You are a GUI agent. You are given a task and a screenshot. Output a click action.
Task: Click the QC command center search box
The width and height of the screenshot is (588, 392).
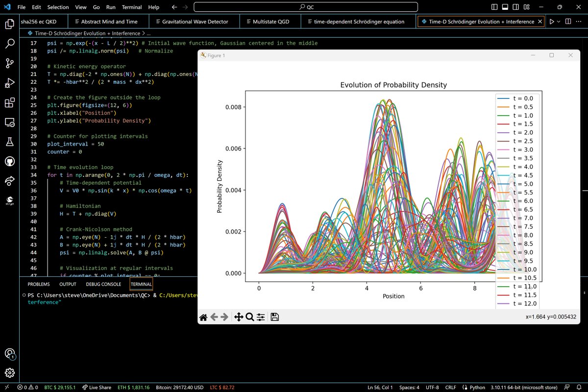[x=306, y=7]
